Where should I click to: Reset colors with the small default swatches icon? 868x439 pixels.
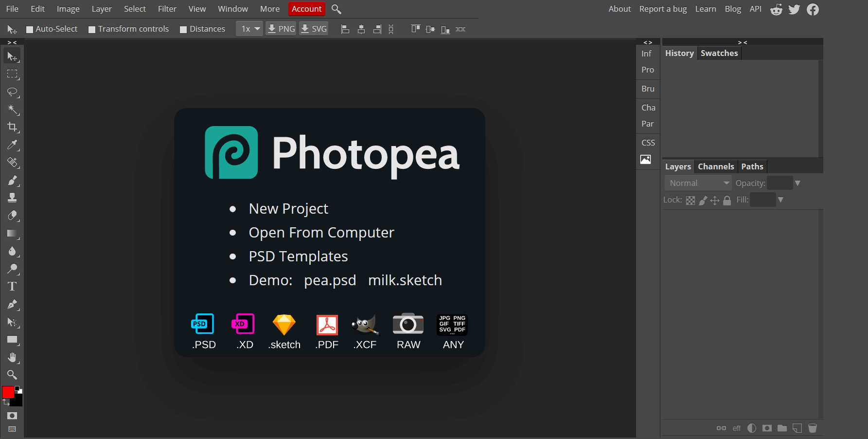coord(18,389)
